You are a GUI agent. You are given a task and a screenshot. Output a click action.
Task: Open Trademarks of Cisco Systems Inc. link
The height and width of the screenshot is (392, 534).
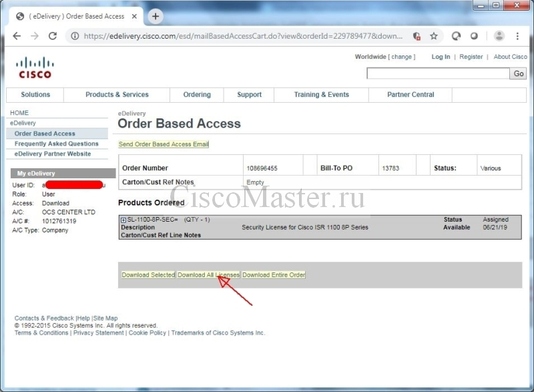click(218, 333)
